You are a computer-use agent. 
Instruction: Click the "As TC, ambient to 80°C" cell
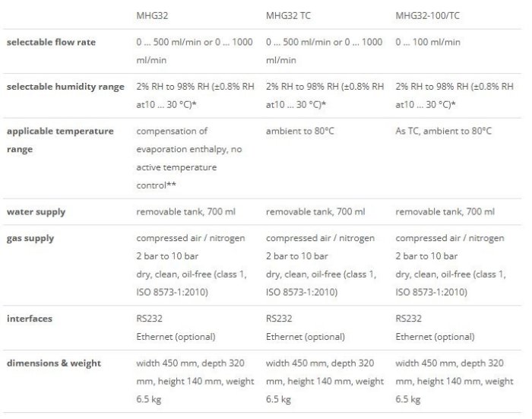click(444, 131)
